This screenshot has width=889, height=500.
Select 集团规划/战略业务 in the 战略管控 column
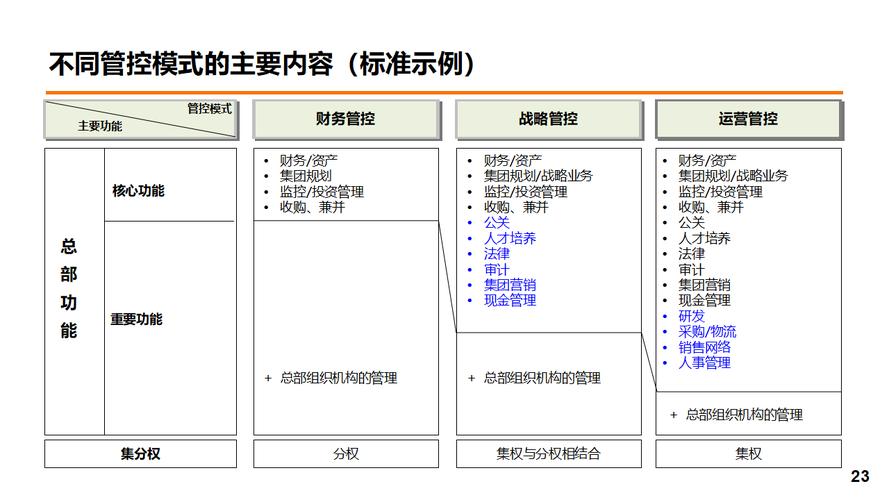click(x=538, y=176)
